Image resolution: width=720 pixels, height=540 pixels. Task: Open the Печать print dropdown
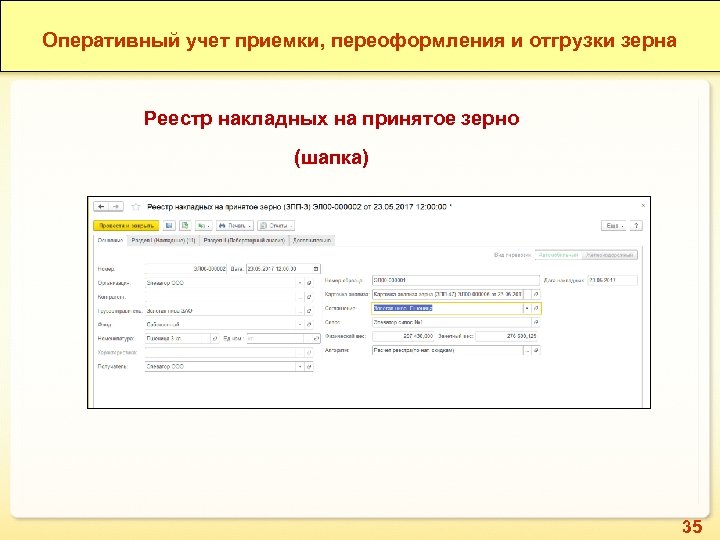(x=235, y=225)
